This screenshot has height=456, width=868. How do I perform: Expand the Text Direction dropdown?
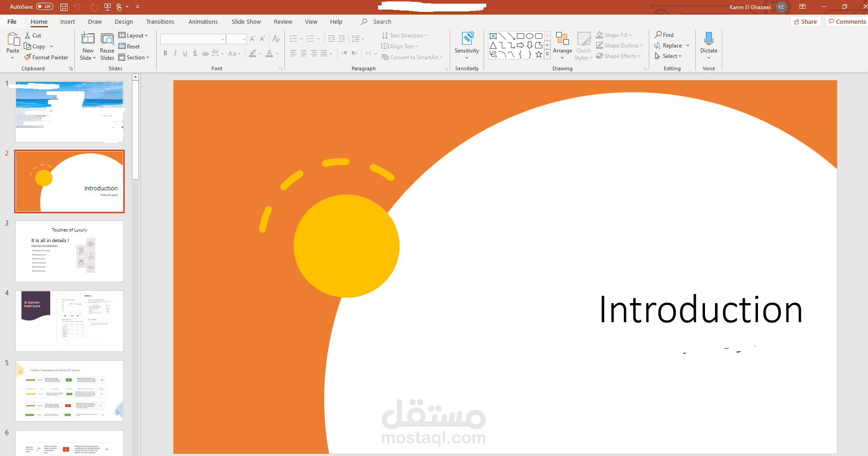point(405,35)
